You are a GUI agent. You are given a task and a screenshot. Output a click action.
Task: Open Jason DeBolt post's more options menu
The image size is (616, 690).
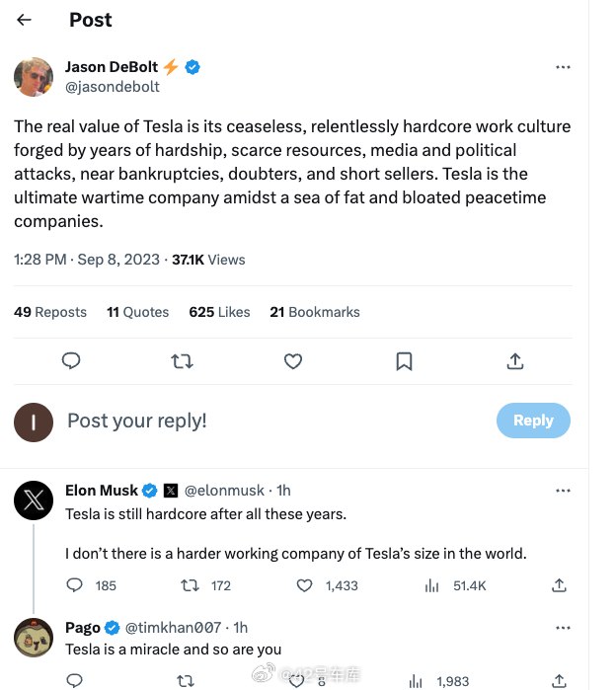click(563, 67)
